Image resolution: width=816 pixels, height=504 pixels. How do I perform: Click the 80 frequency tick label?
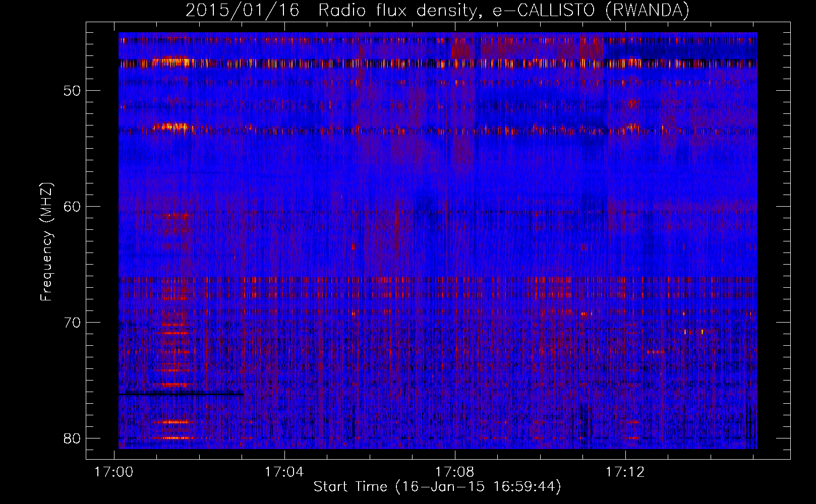tap(72, 438)
